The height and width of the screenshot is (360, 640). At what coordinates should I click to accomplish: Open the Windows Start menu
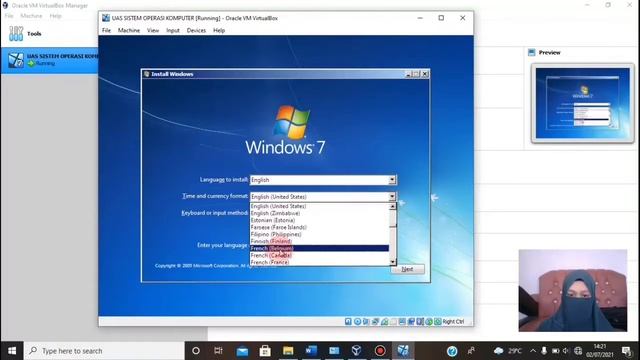[12, 351]
